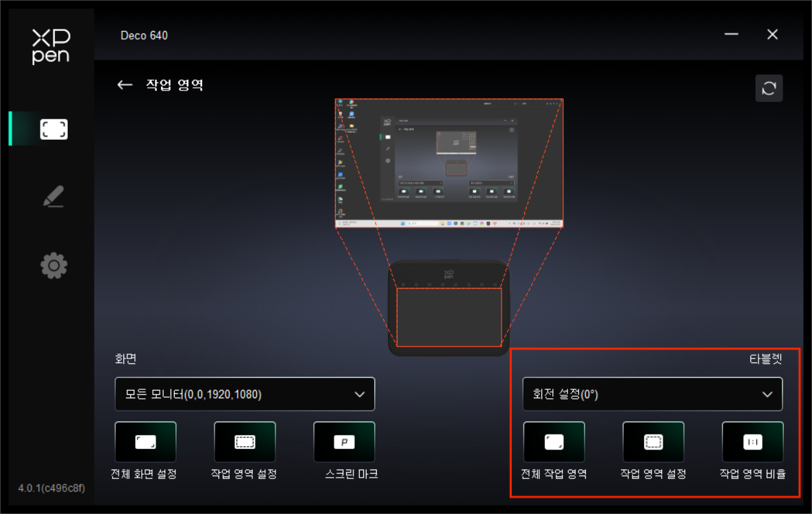Viewport: 812px width, 514px height.
Task: Click the 전체 작업 영역 tablet icon
Action: pyautogui.click(x=554, y=442)
